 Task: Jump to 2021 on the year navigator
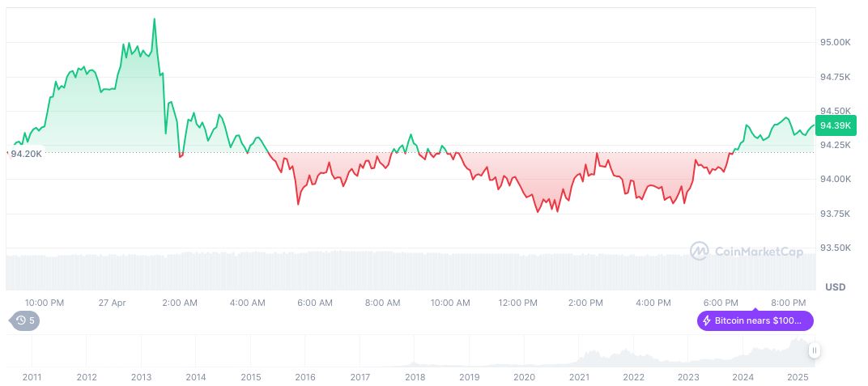pyautogui.click(x=579, y=377)
